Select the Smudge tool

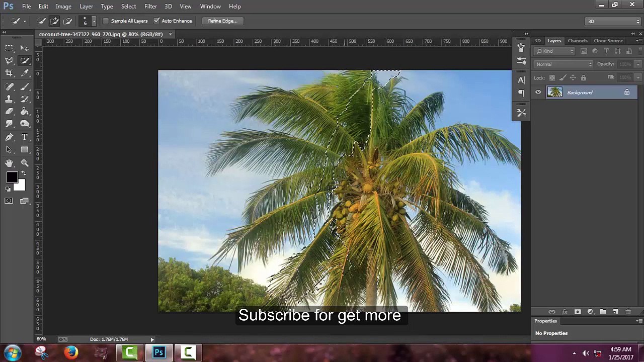point(9,124)
